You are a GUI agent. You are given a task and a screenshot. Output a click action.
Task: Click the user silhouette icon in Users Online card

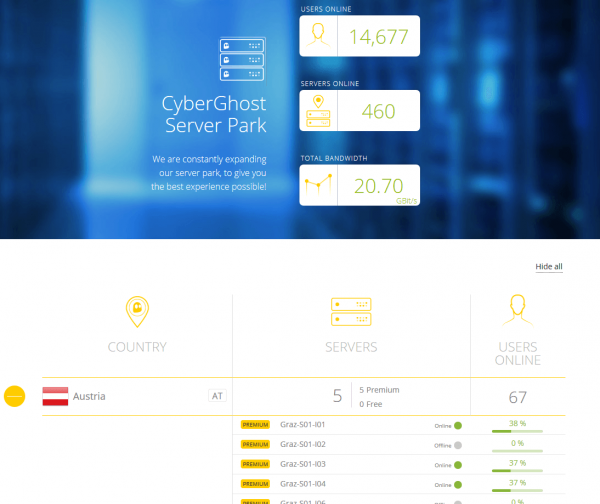tap(318, 36)
